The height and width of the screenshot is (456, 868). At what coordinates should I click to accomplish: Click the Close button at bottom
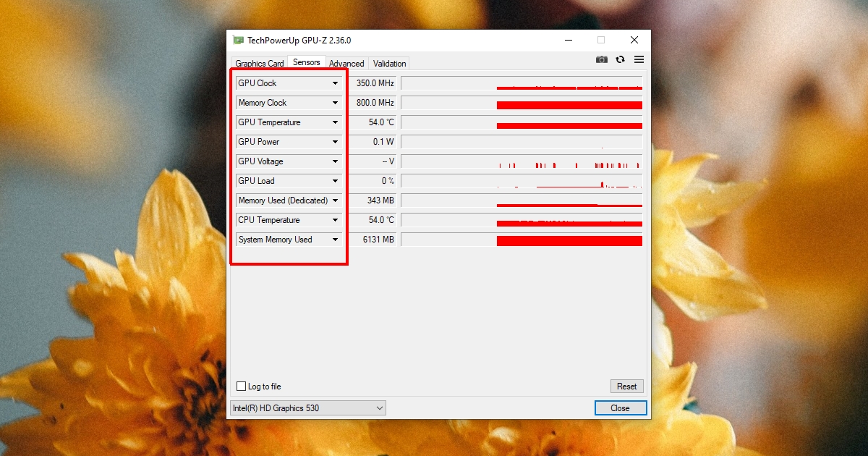tap(620, 408)
